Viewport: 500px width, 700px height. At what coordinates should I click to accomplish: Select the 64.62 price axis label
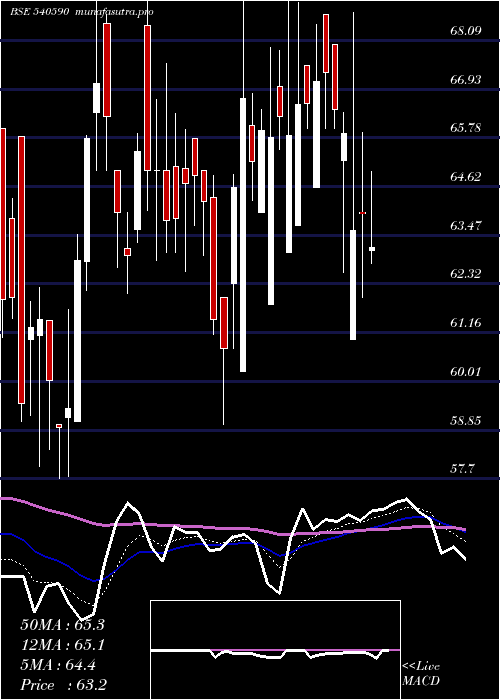465,177
